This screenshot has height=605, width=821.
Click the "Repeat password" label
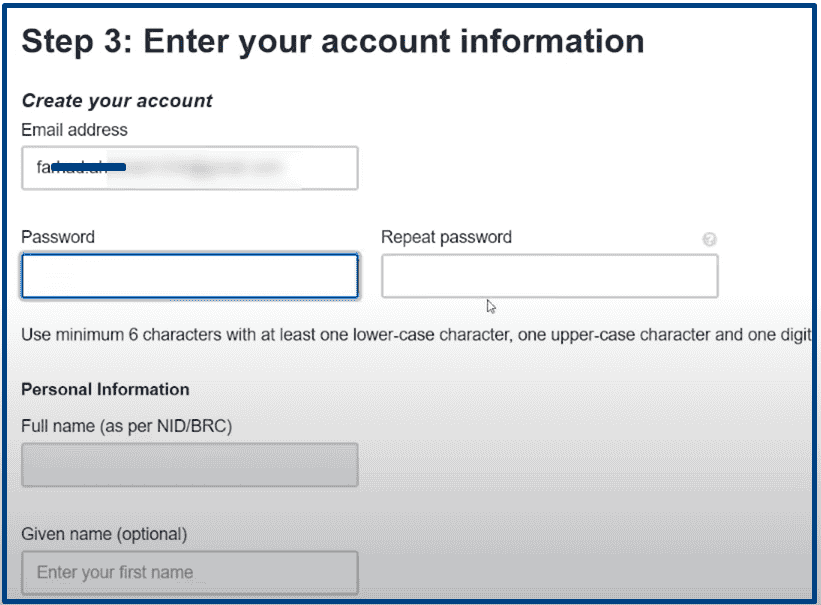pyautogui.click(x=446, y=238)
